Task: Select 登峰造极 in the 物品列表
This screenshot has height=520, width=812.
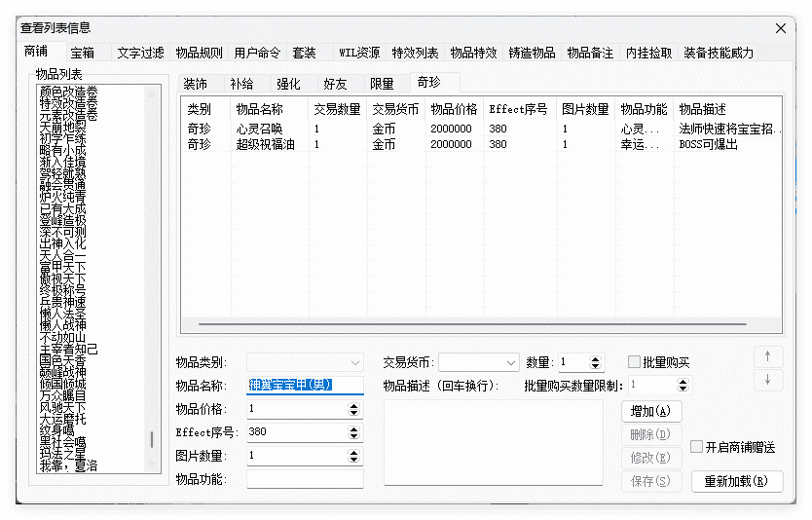Action: (62, 221)
